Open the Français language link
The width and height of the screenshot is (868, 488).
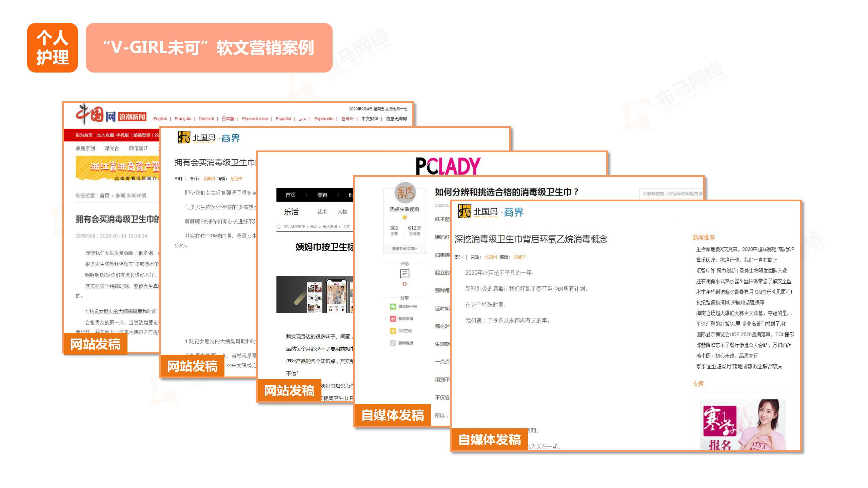coord(183,119)
